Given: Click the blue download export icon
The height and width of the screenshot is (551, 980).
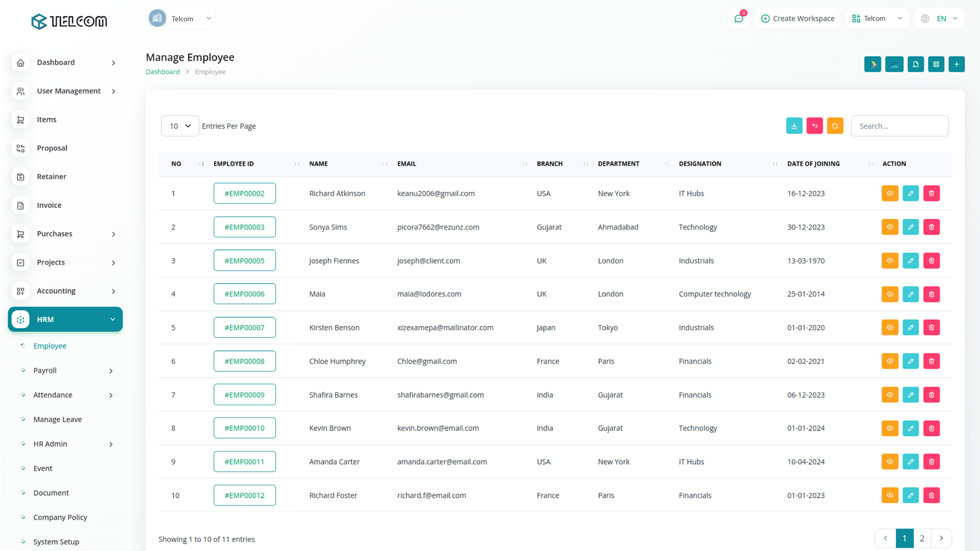Looking at the screenshot, I should pyautogui.click(x=794, y=126).
